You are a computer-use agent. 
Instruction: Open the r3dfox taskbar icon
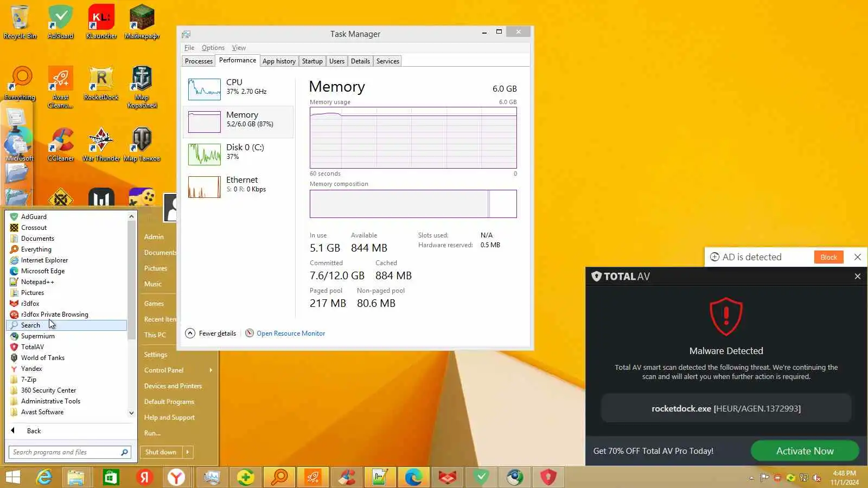[448, 477]
